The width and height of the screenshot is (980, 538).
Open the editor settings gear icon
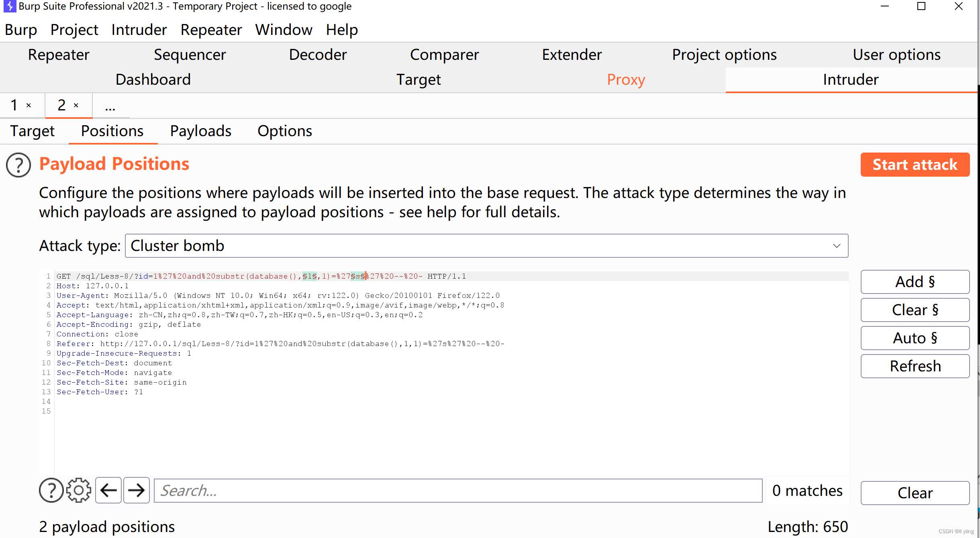point(79,490)
